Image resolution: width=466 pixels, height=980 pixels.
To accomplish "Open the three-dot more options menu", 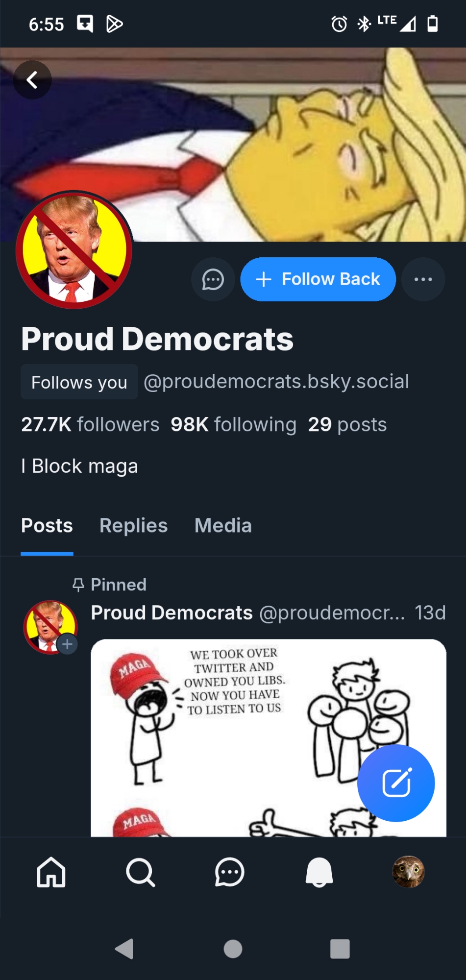I will (x=423, y=279).
